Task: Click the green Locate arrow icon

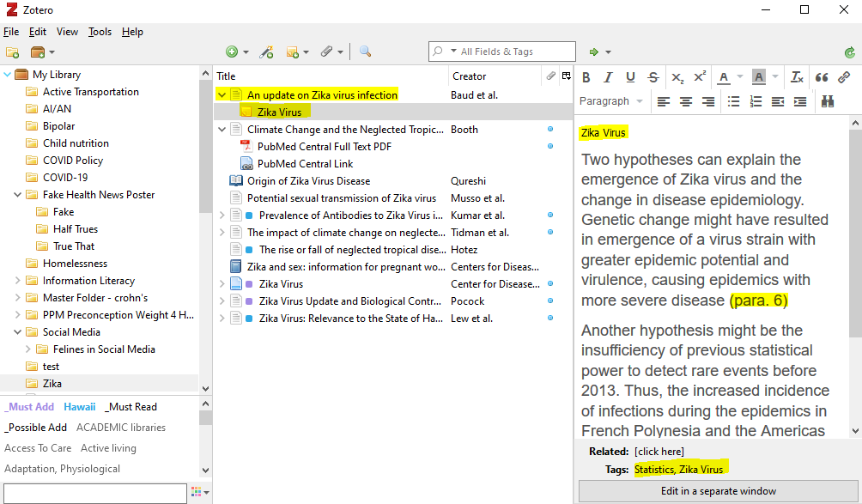Action: tap(594, 52)
